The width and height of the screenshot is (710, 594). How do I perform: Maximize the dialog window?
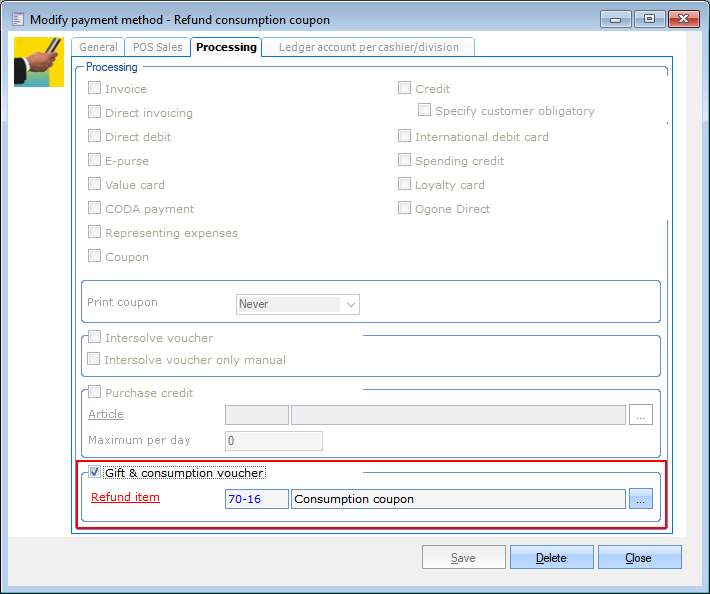point(650,19)
